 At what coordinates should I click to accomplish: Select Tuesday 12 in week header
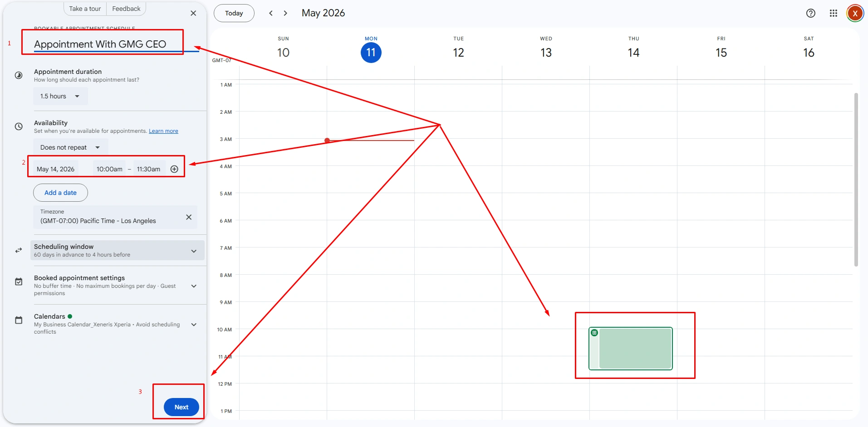pyautogui.click(x=458, y=53)
